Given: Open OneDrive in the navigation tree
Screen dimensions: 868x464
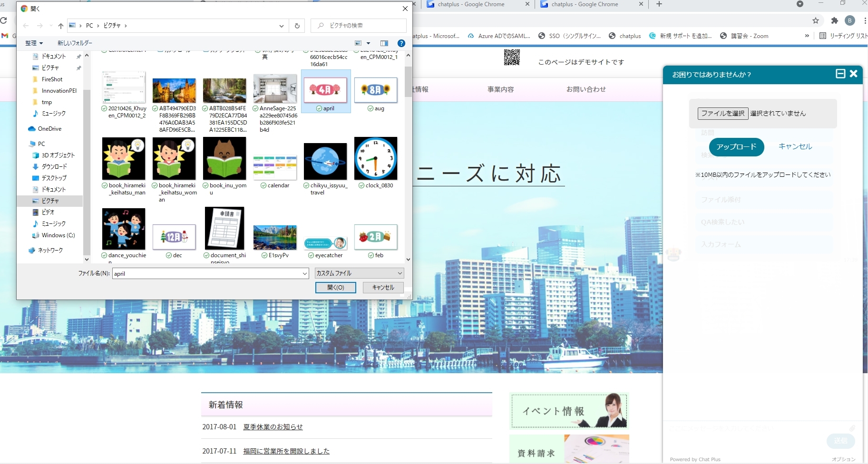Looking at the screenshot, I should pos(49,129).
